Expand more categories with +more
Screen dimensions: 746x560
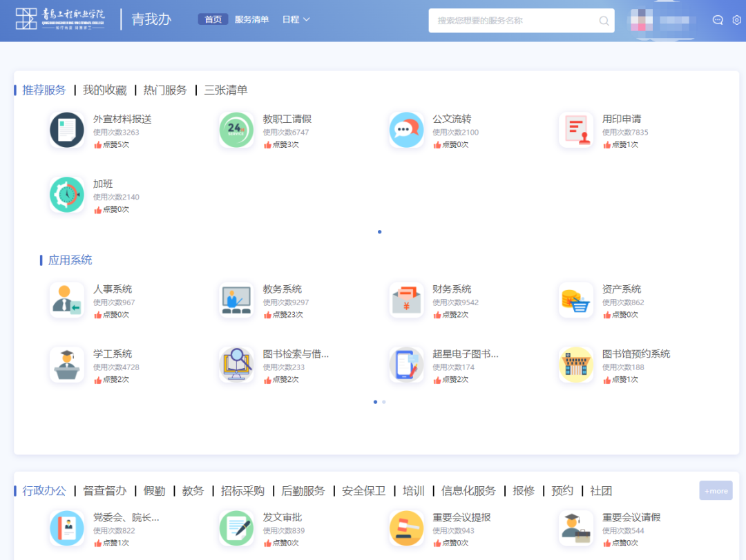(716, 490)
